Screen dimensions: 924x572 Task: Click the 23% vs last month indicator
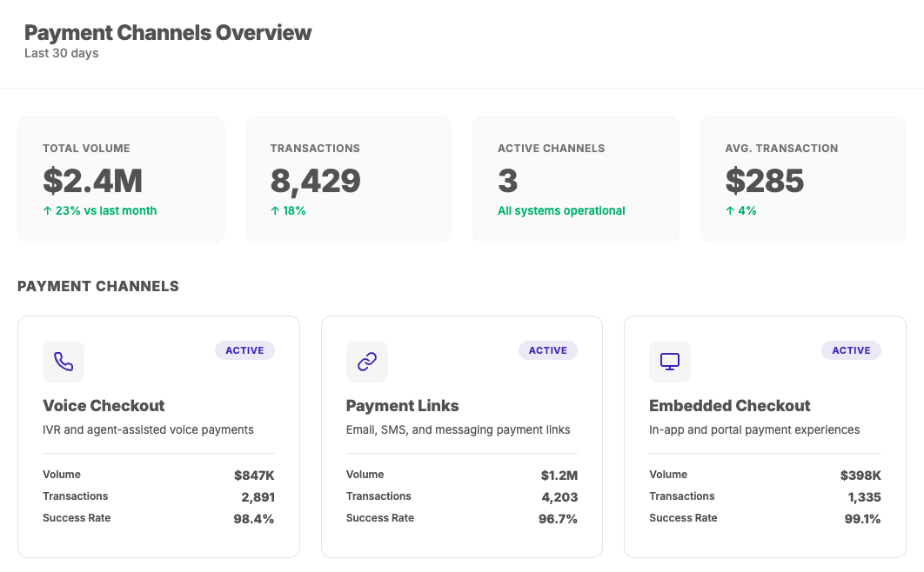[x=100, y=210]
